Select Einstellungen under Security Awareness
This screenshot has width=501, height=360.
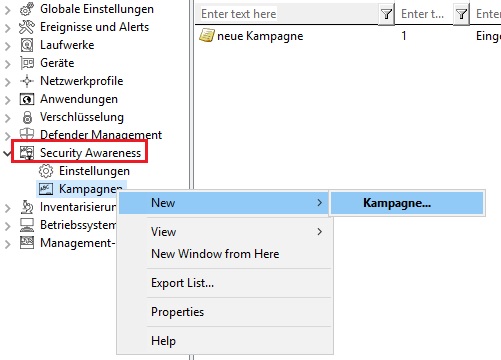(94, 171)
